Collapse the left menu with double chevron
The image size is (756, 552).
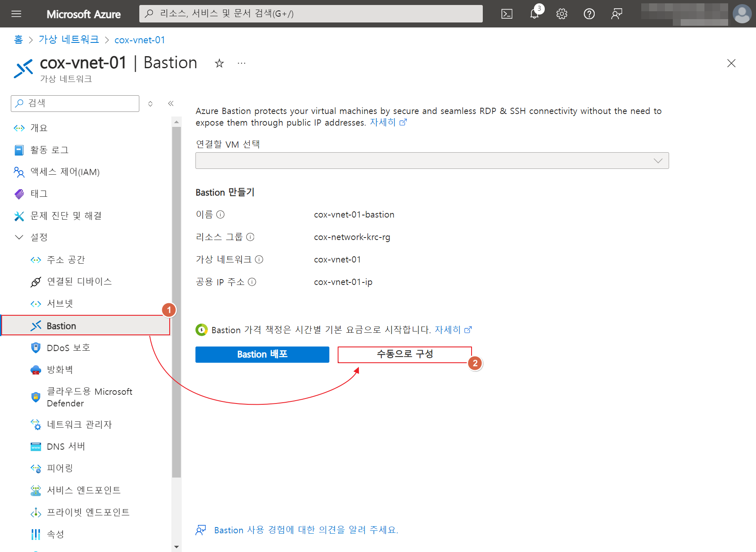point(170,103)
